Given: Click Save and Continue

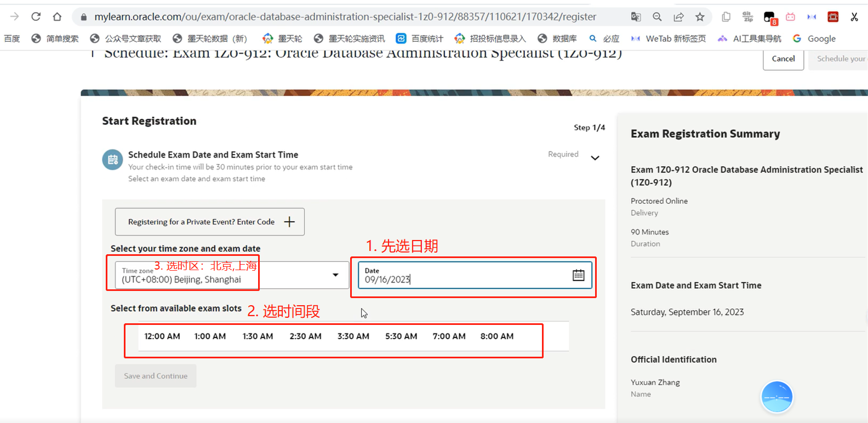Looking at the screenshot, I should [x=156, y=376].
